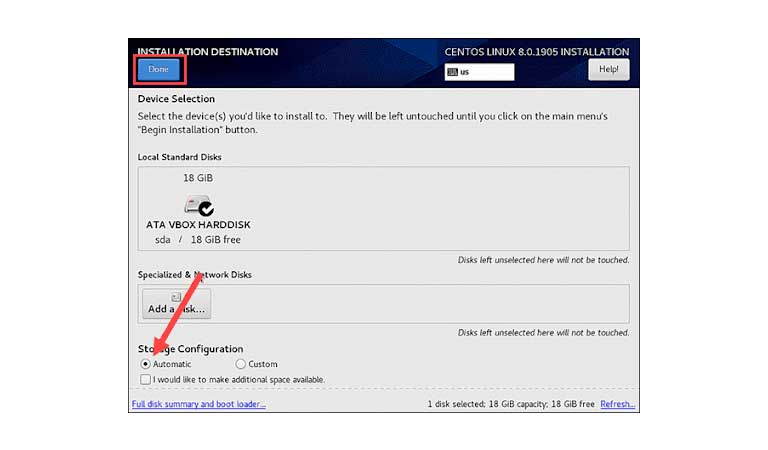Click the 18 GiB size label above the disk

pos(198,178)
